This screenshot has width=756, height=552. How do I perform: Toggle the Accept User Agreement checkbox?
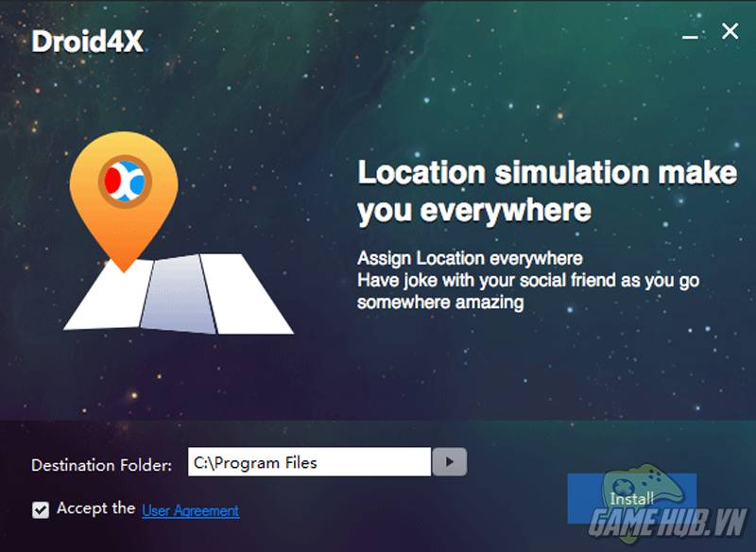click(x=41, y=510)
